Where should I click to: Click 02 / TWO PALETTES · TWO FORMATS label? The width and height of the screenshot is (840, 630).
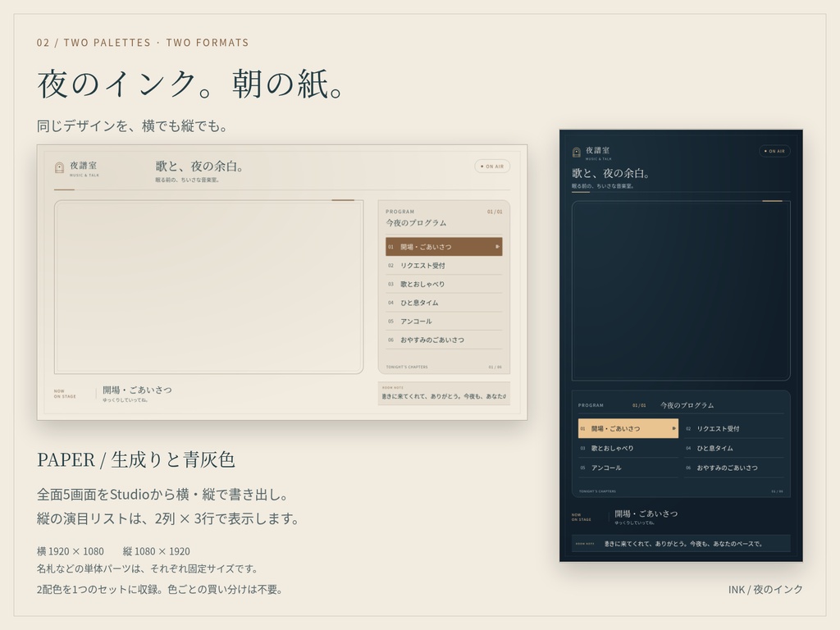point(143,43)
